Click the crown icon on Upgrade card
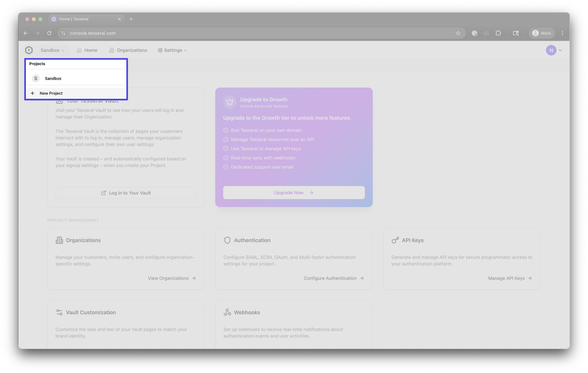588x373 pixels. pyautogui.click(x=230, y=102)
